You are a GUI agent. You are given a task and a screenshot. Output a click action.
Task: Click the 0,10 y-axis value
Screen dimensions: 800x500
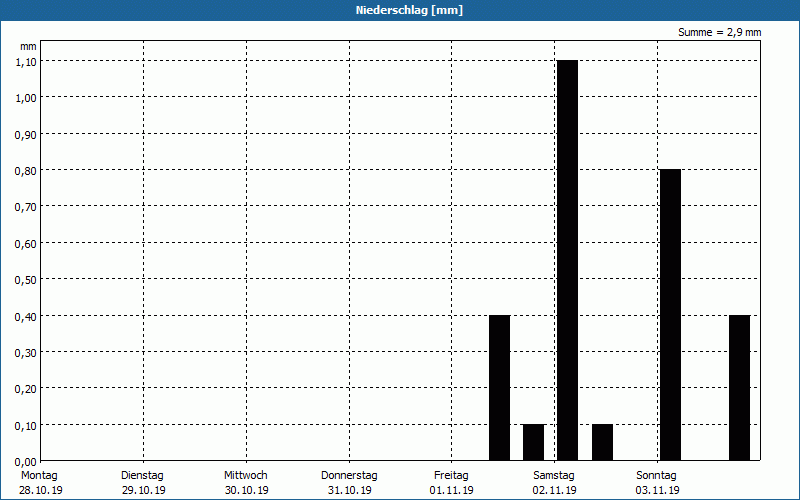click(26, 426)
